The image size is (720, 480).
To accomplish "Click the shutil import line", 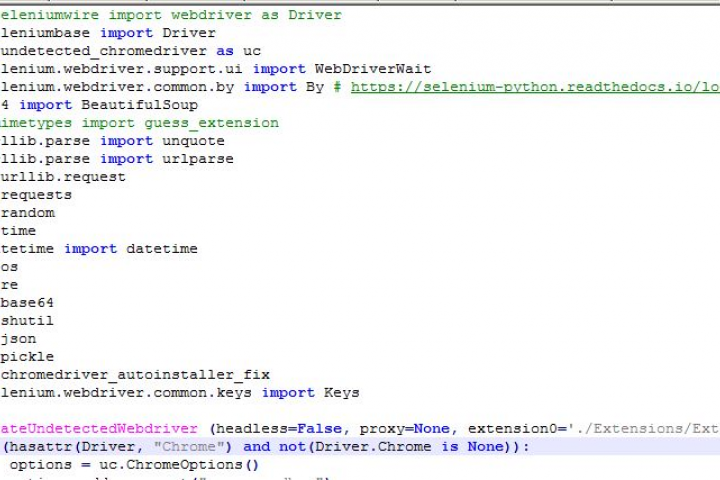I will pos(27,321).
